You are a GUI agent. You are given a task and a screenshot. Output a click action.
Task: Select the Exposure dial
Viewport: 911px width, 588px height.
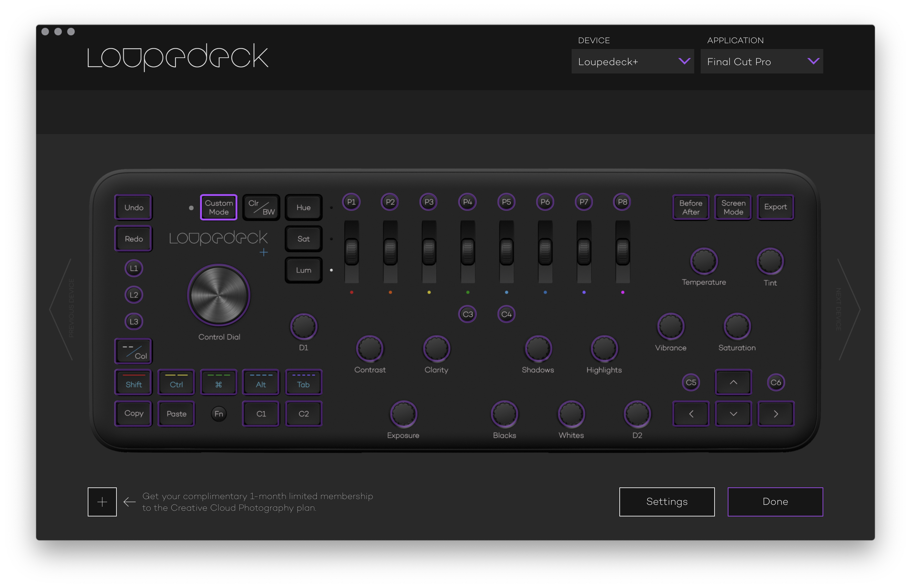coord(403,414)
